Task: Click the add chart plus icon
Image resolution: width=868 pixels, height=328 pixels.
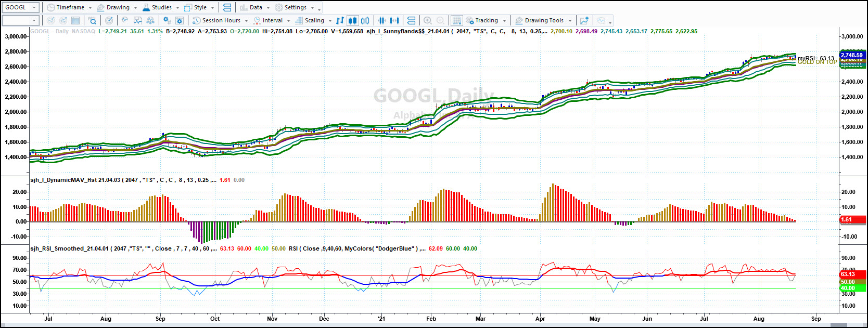Action: [x=584, y=20]
